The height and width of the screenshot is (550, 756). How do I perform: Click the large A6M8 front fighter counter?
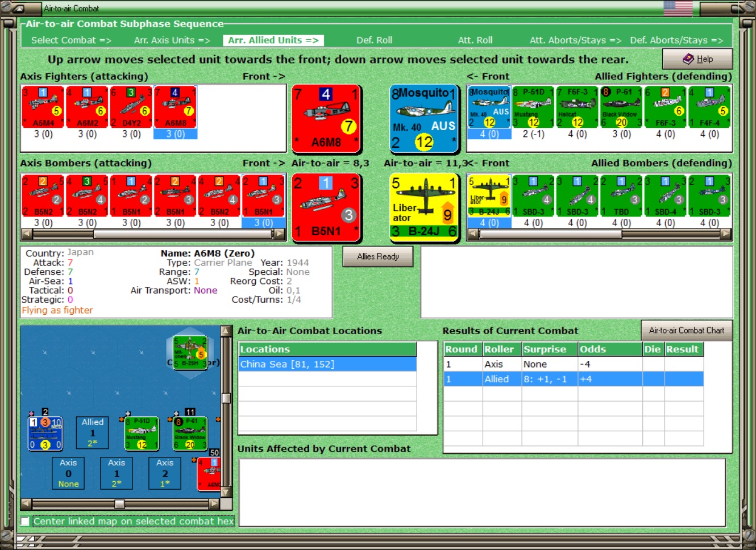click(x=326, y=119)
